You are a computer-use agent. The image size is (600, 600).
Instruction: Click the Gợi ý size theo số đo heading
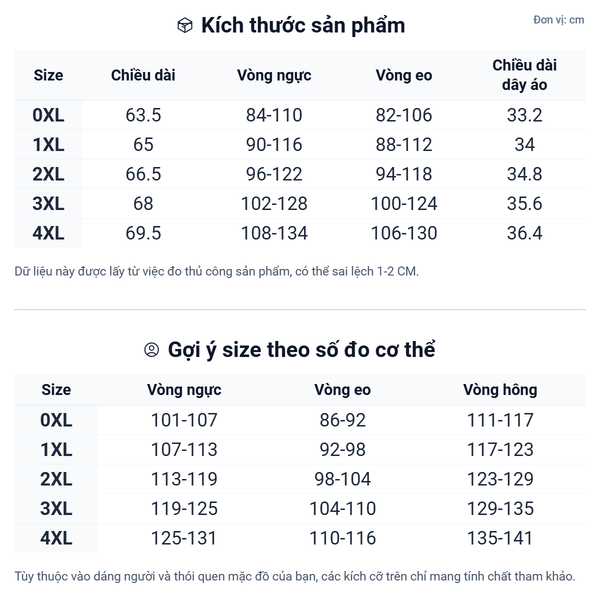click(x=301, y=350)
